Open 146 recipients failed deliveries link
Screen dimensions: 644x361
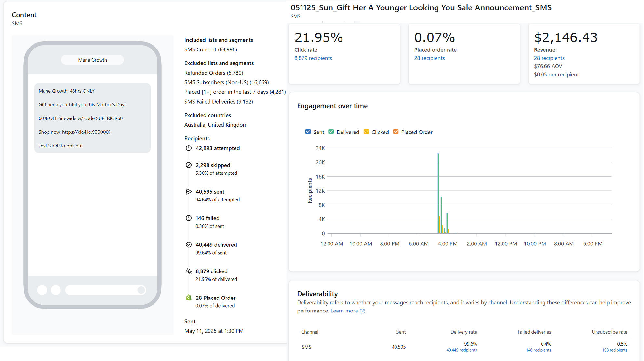click(x=538, y=350)
